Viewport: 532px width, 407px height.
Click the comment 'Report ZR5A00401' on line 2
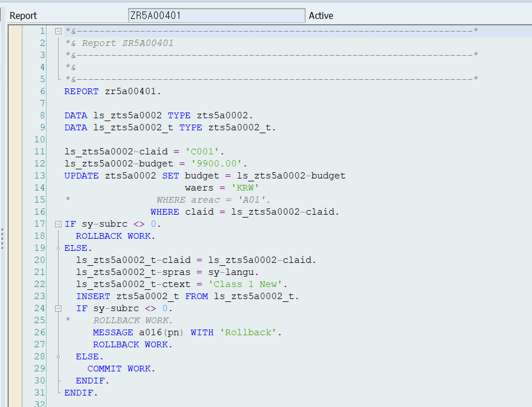click(x=128, y=43)
